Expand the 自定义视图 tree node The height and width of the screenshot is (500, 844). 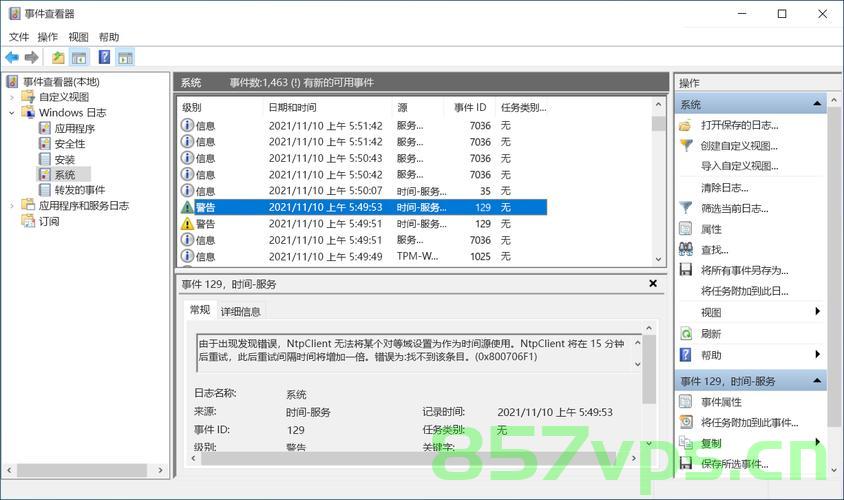pos(12,97)
